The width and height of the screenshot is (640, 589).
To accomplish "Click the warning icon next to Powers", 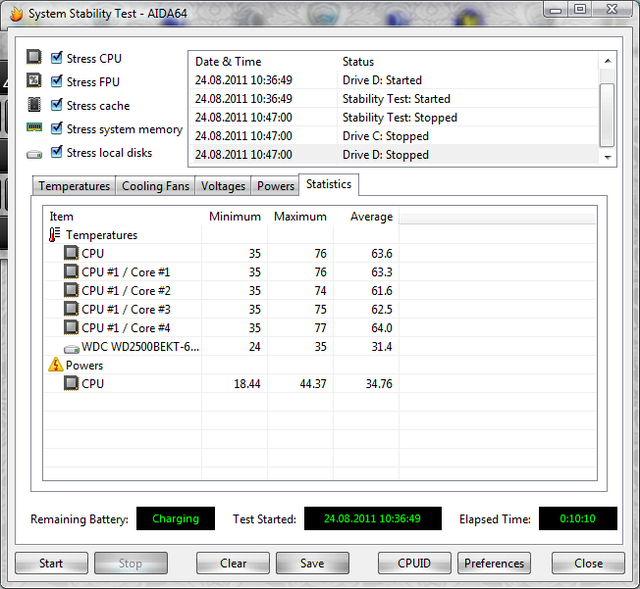I will (56, 365).
